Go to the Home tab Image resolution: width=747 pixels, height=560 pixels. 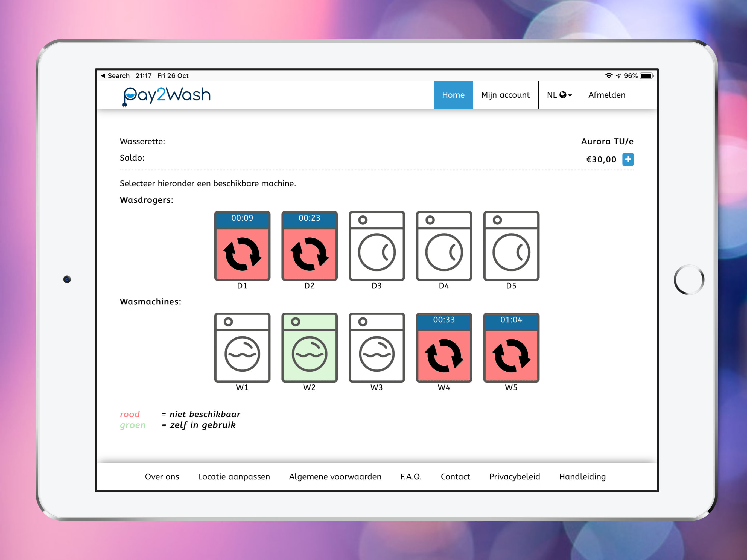[x=453, y=95]
